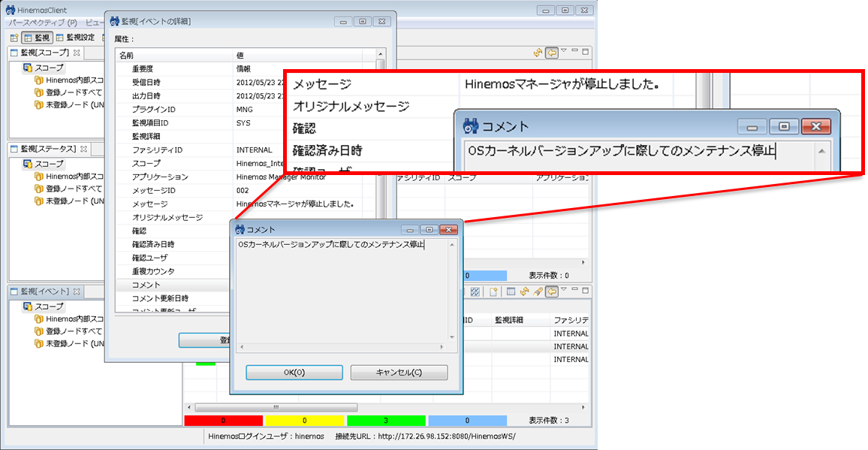
Task: Switch to the 監視設定 perspective
Action: (75, 38)
